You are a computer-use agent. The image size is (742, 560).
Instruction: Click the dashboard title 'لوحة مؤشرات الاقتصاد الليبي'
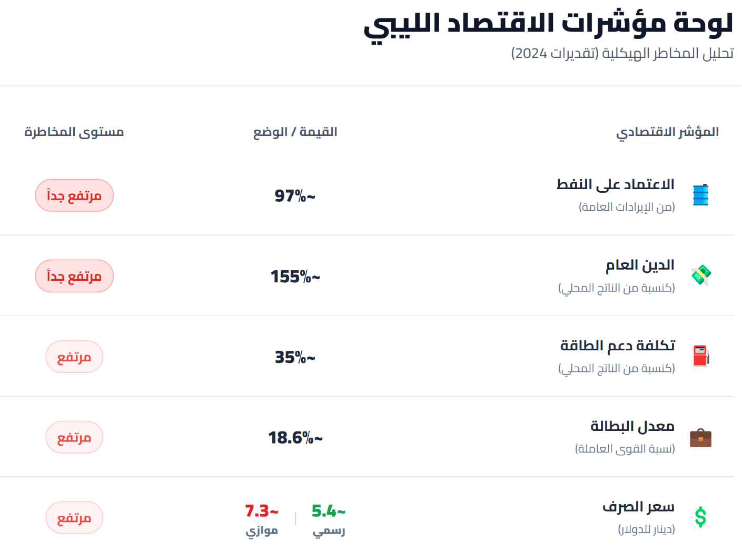click(548, 24)
